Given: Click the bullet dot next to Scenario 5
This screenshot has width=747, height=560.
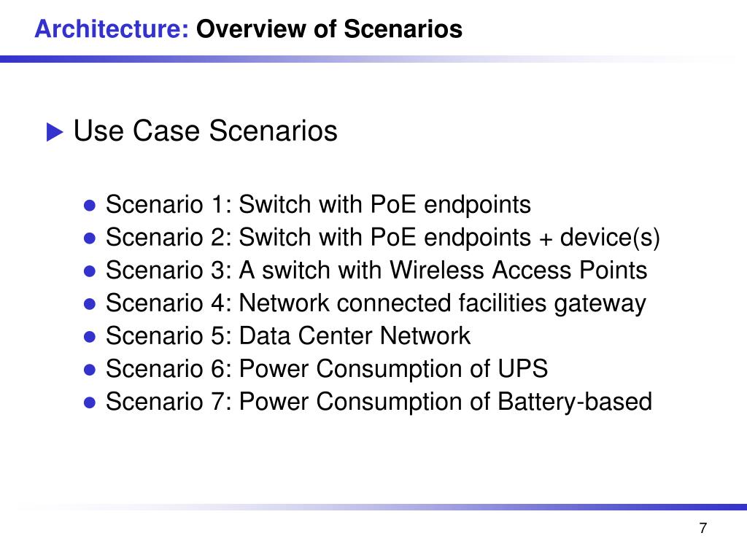Looking at the screenshot, I should (90, 337).
